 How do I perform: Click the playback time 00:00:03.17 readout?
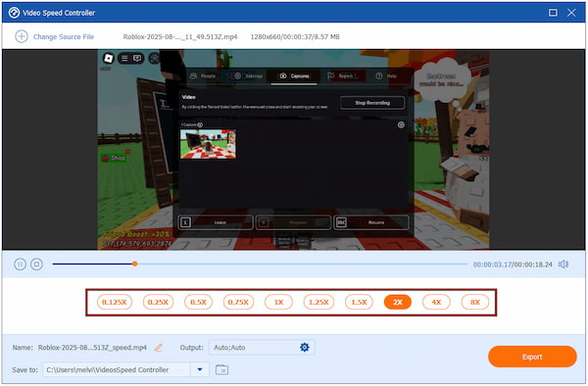492,265
